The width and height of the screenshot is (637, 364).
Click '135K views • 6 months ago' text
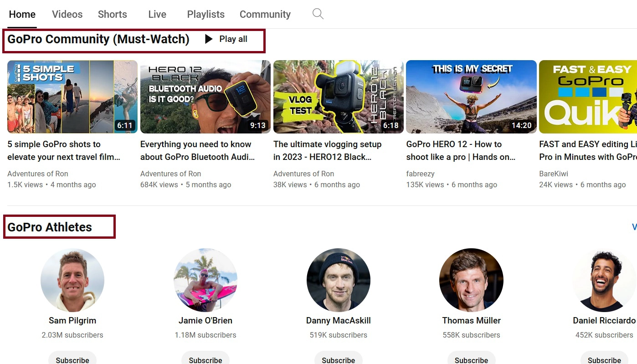452,185
